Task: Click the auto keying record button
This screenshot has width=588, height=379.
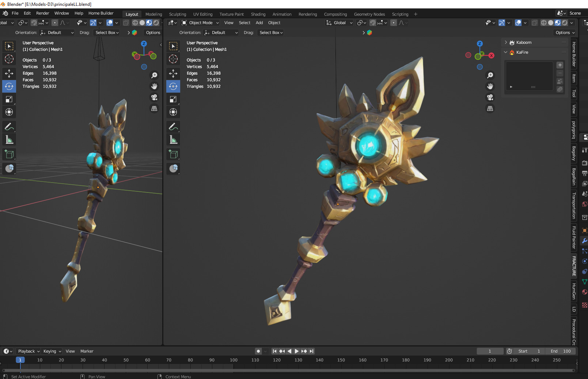Action: point(258,351)
